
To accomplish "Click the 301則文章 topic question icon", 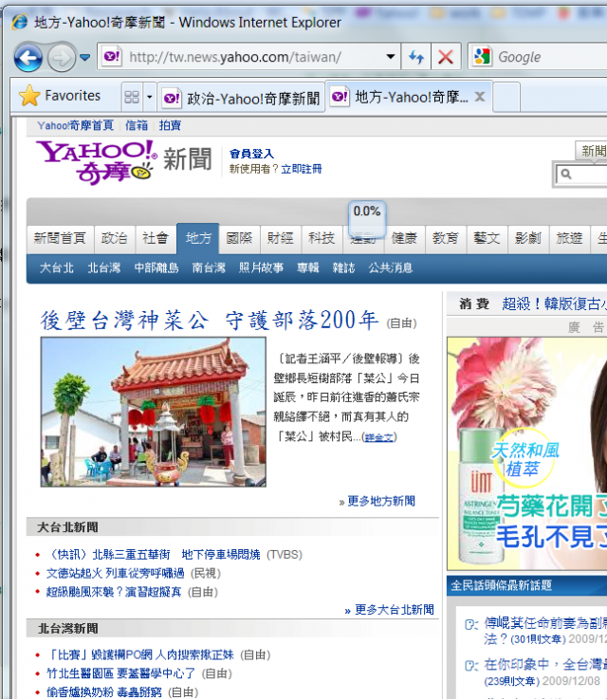I will (471, 624).
